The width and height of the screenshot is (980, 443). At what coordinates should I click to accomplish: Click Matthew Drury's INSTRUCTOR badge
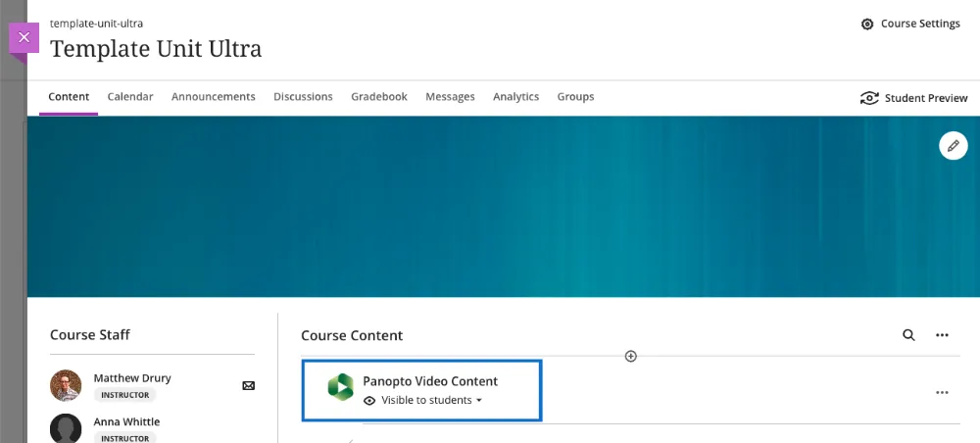125,395
